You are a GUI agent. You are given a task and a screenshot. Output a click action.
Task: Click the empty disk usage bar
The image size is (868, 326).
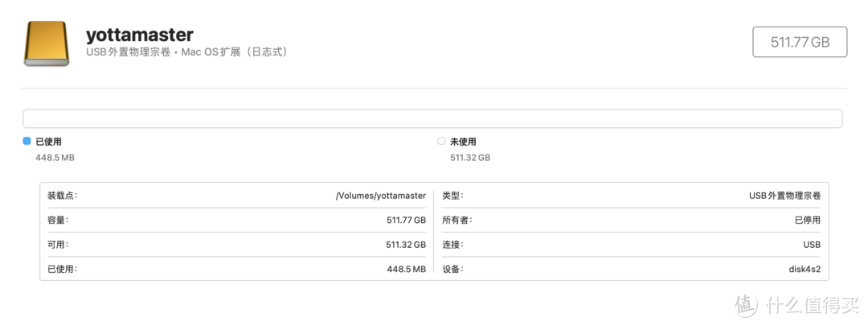(432, 119)
